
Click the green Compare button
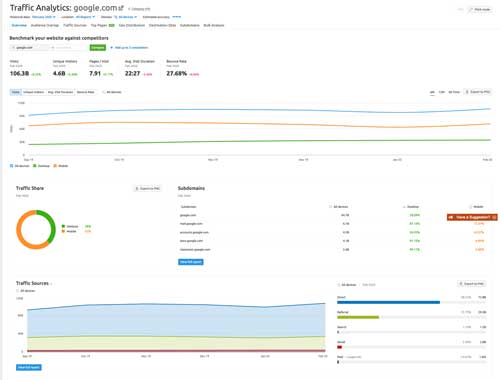point(98,48)
